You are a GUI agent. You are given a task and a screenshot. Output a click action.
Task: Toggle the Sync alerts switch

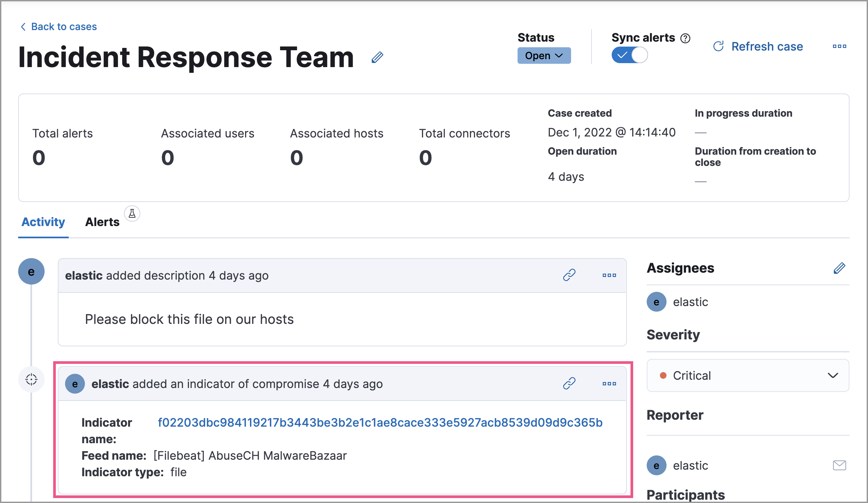[629, 56]
